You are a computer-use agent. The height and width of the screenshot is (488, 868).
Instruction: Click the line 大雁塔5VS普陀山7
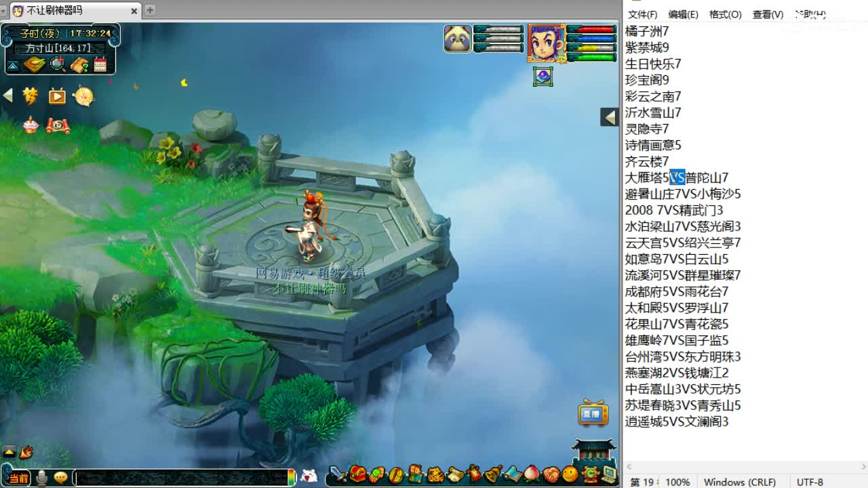pyautogui.click(x=677, y=178)
